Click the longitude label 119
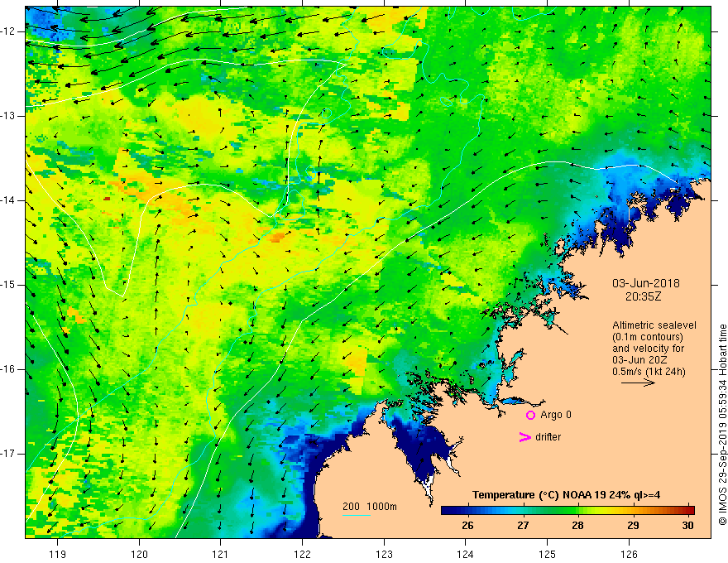 click(58, 554)
